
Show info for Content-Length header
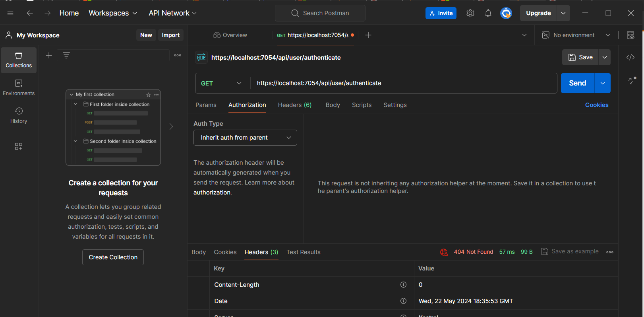[x=403, y=284]
